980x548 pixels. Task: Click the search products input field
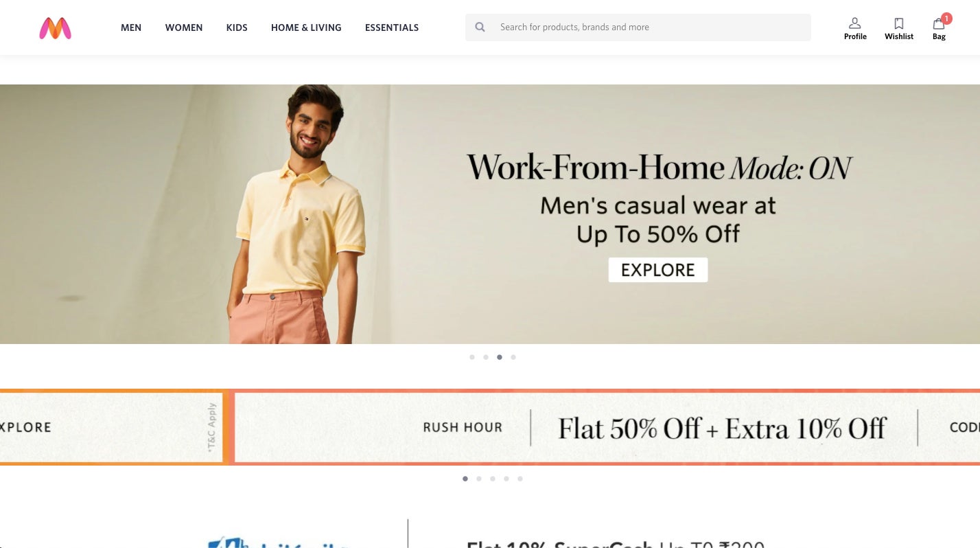tap(652, 27)
